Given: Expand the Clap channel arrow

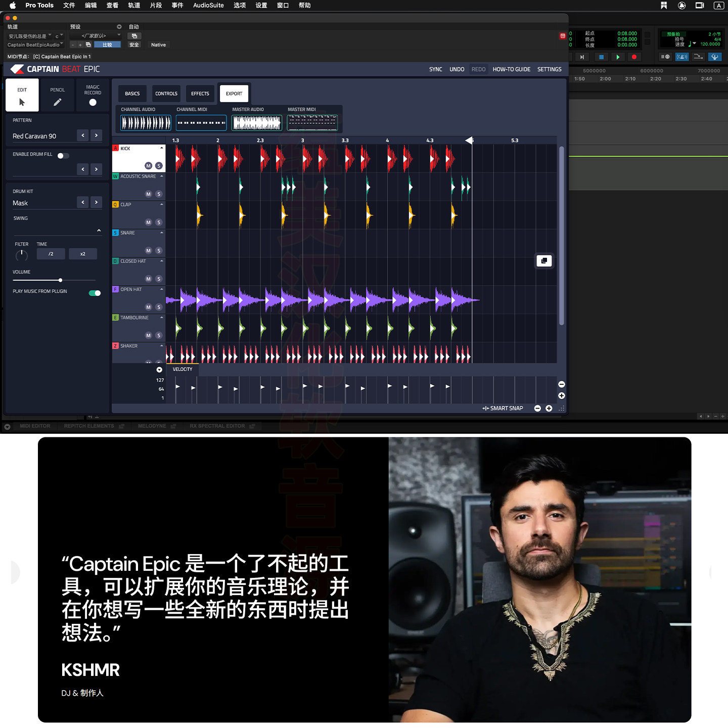Looking at the screenshot, I should (x=162, y=205).
